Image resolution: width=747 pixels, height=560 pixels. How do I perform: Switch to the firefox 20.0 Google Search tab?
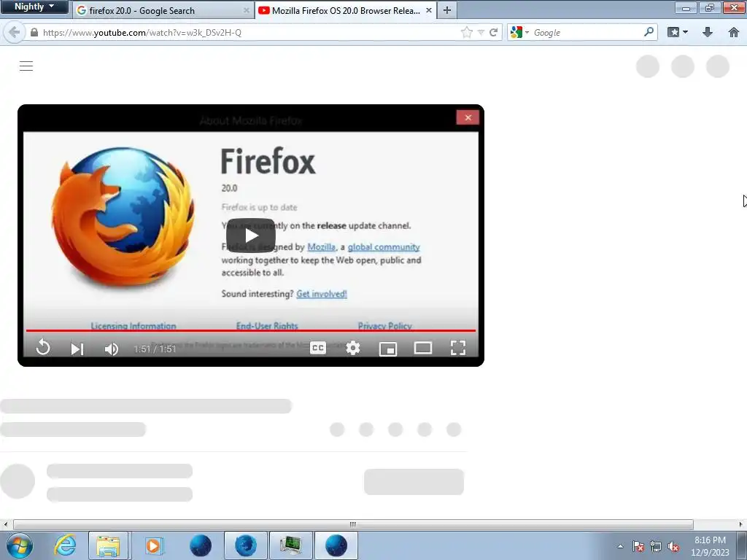tap(163, 10)
